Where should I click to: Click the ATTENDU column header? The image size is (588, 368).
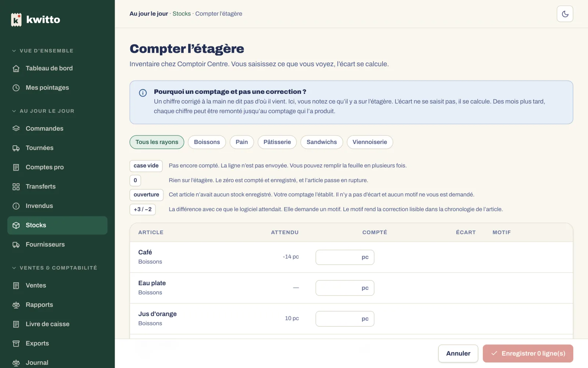click(285, 233)
